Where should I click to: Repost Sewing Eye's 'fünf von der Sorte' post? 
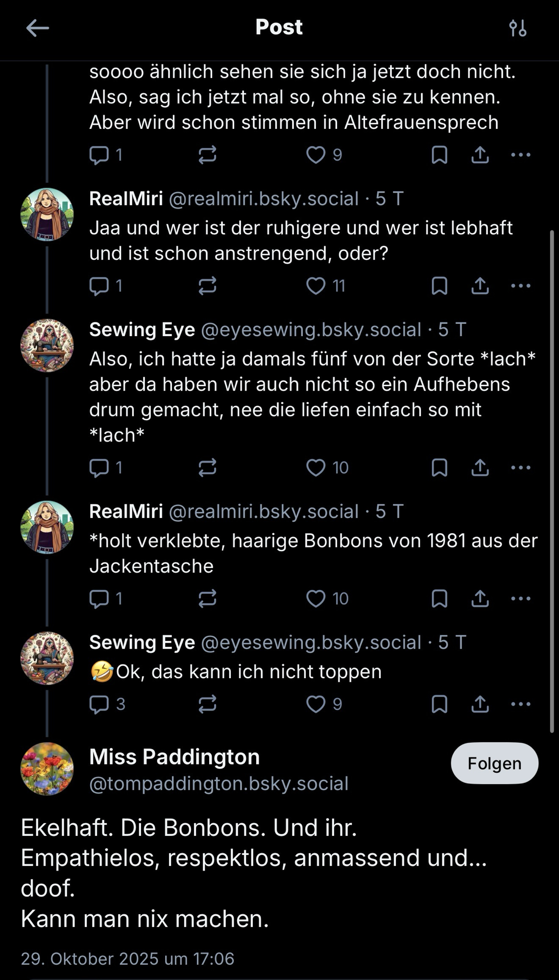click(x=207, y=467)
